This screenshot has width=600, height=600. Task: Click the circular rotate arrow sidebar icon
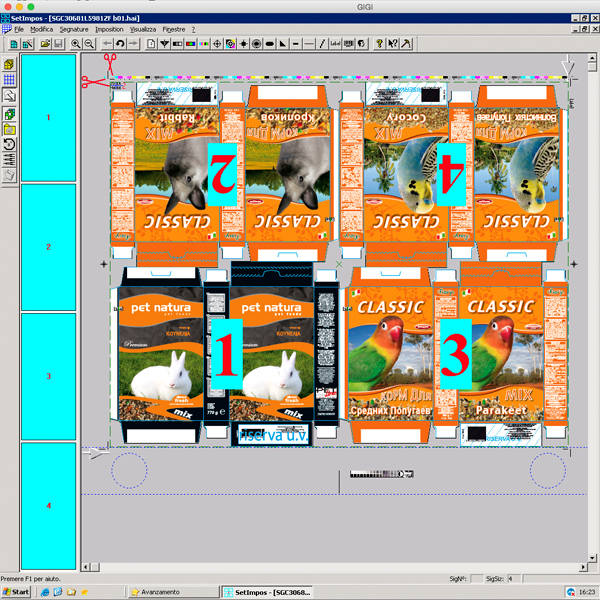pos(9,144)
